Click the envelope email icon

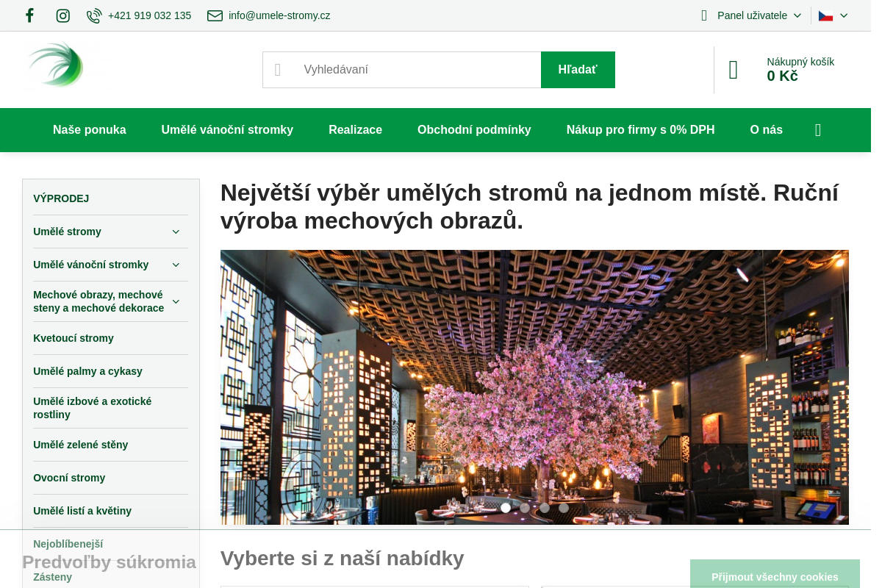click(215, 15)
